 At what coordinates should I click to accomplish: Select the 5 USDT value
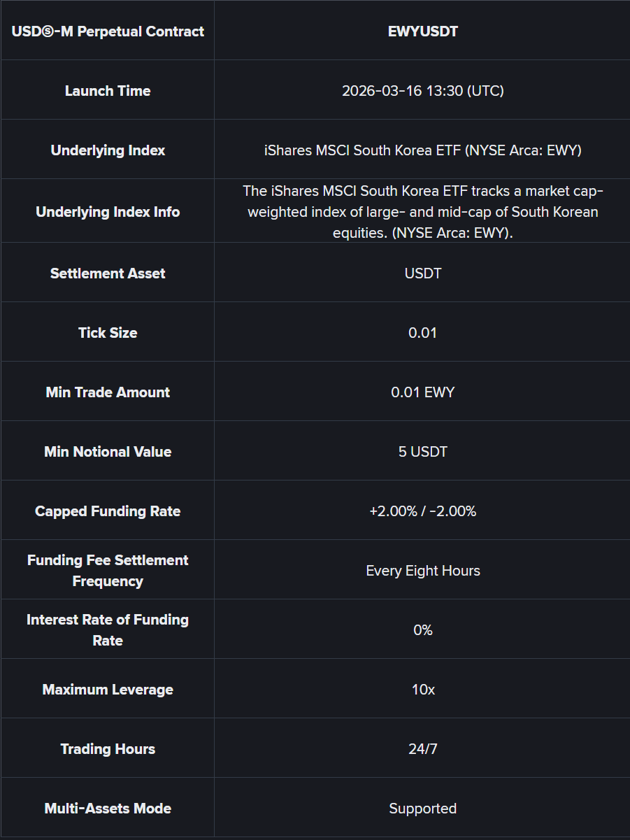point(422,451)
